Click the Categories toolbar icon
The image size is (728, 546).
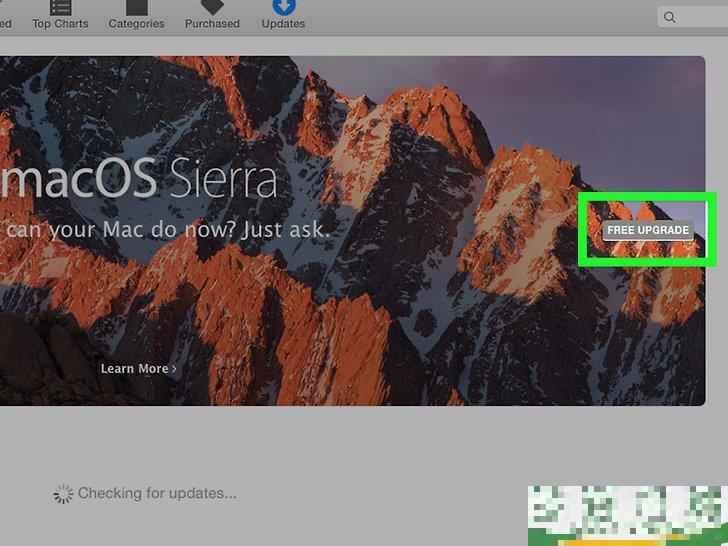[136, 7]
